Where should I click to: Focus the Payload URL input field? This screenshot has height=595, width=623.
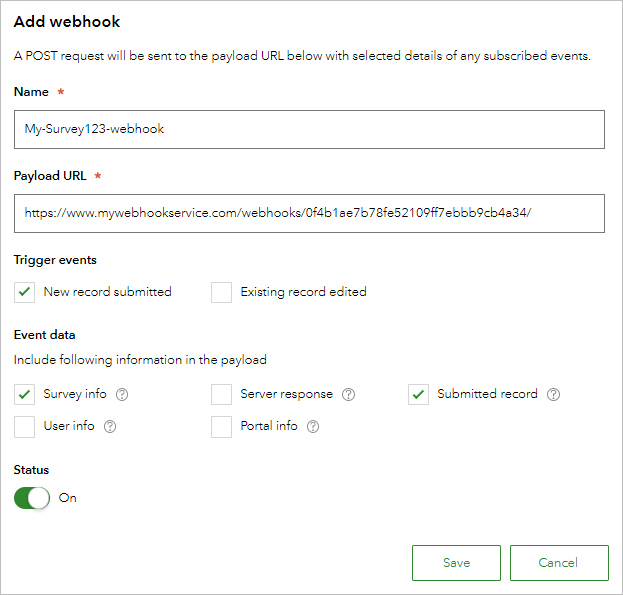309,213
